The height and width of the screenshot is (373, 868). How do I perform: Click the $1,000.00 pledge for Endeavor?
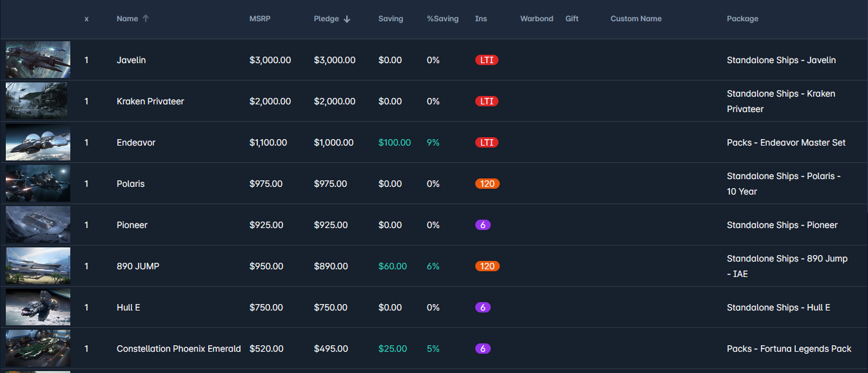333,142
